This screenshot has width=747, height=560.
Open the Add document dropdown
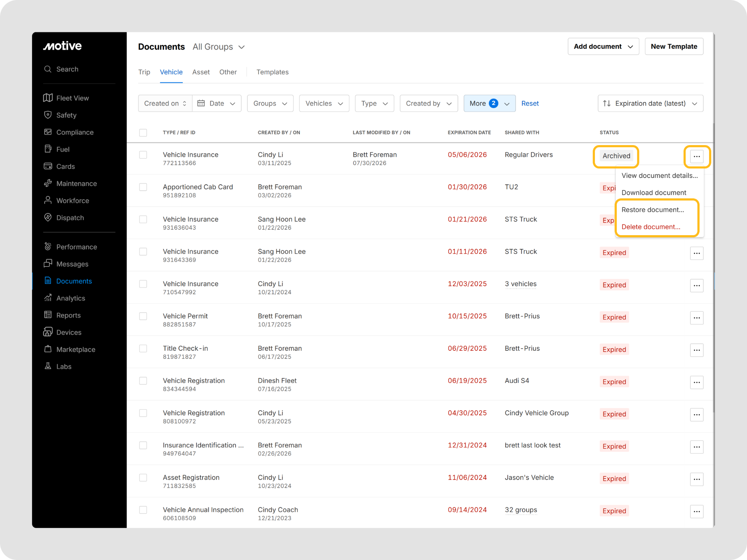603,47
